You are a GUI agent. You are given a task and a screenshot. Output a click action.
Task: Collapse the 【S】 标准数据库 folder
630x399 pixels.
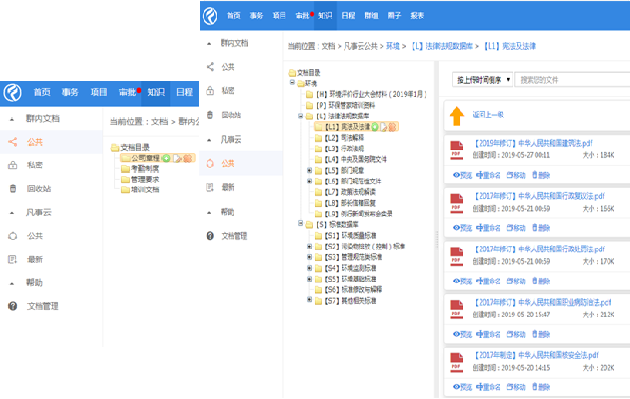pyautogui.click(x=300, y=223)
